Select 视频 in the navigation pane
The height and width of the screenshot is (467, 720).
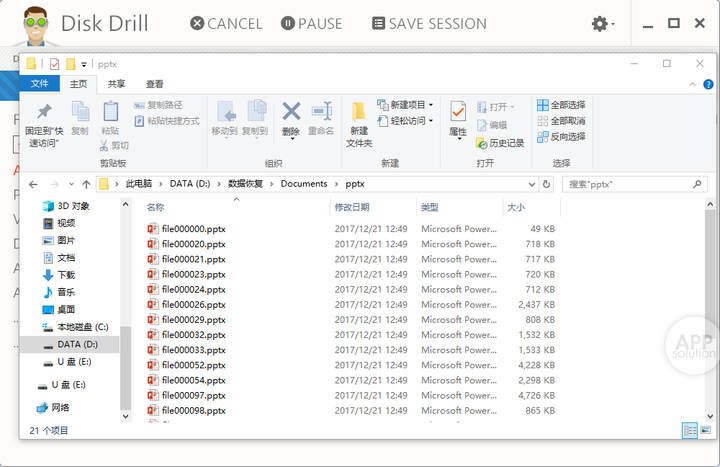pyautogui.click(x=59, y=223)
